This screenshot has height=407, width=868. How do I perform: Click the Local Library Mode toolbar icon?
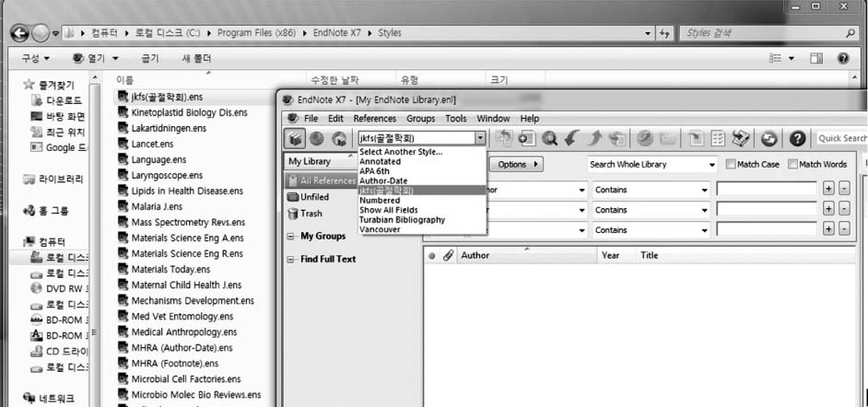pos(295,138)
